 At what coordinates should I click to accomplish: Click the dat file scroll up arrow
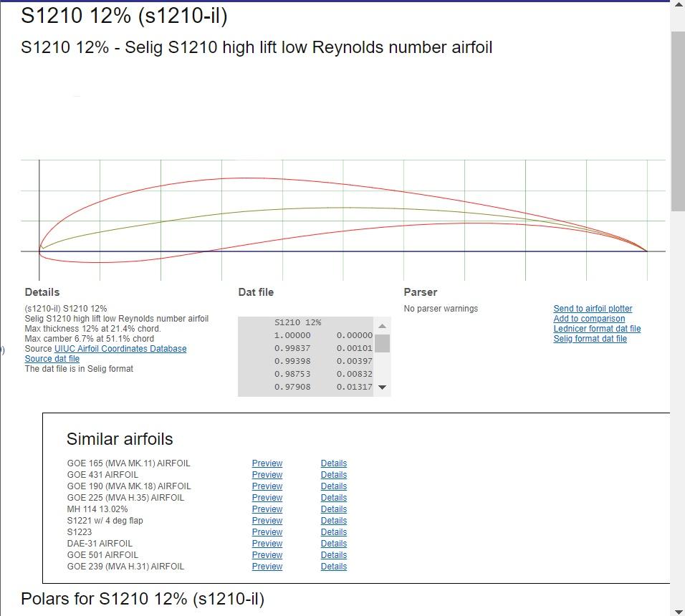382,326
